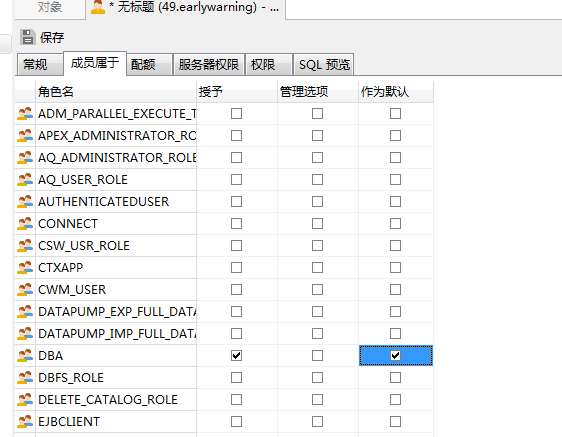This screenshot has width=562, height=437.
Task: Click role icon beside DELETE_CATALOG_ROLE
Action: [25, 400]
